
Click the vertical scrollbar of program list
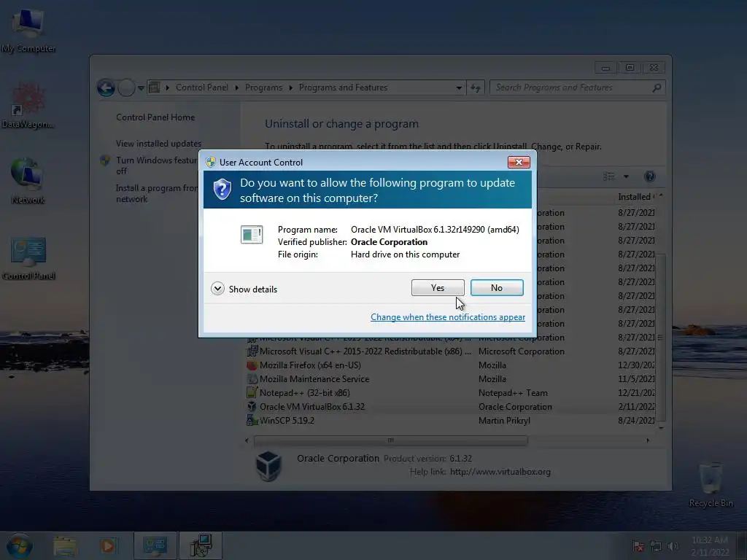tap(661, 338)
